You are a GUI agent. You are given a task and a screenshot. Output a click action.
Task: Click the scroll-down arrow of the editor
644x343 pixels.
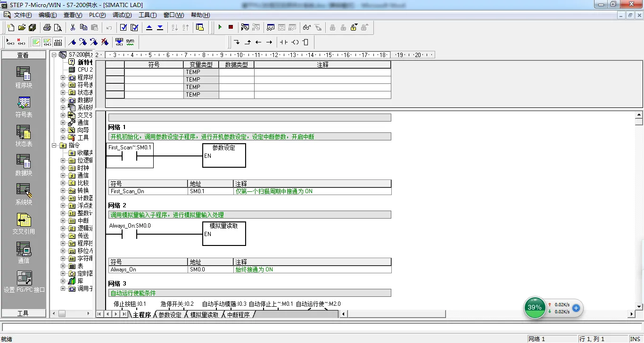click(x=639, y=307)
